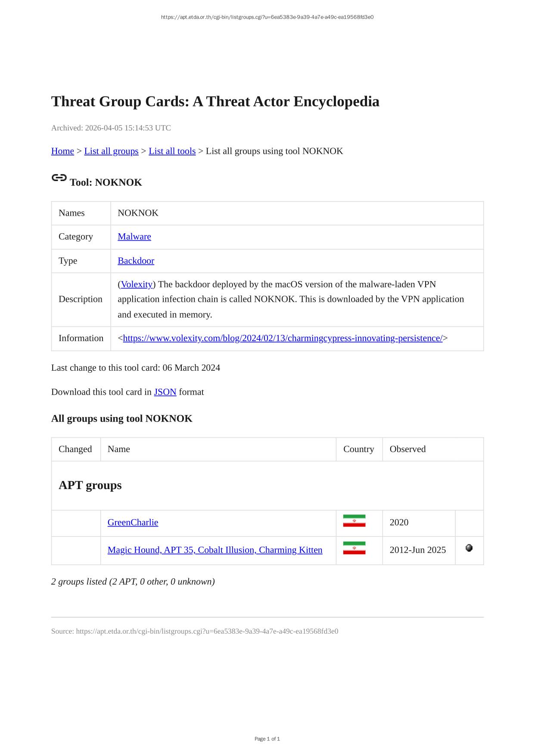
Task: Click the Iran flag in Magic Hound row
Action: click(354, 548)
